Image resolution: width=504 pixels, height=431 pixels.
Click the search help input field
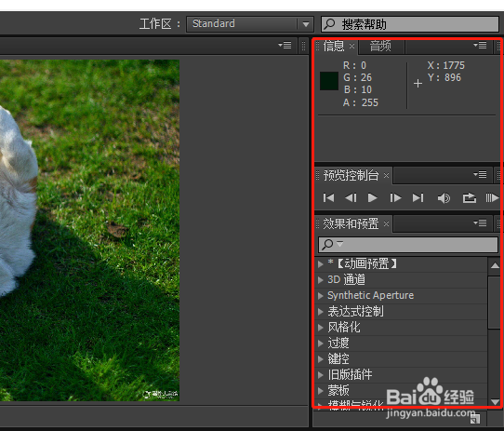coord(410,24)
